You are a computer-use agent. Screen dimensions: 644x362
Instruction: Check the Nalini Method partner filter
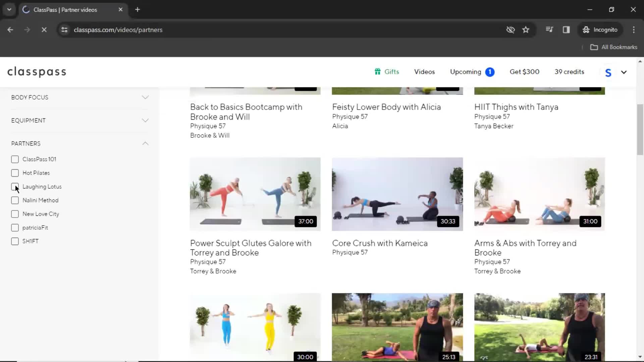point(15,200)
